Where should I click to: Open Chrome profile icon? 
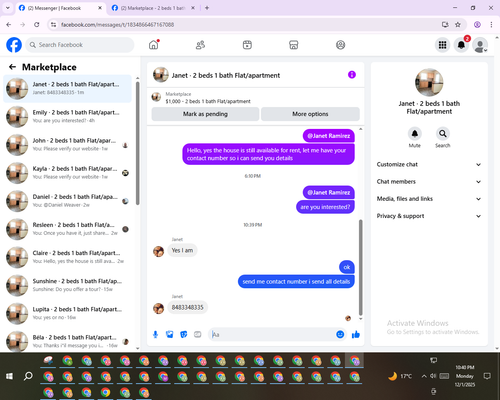[477, 25]
